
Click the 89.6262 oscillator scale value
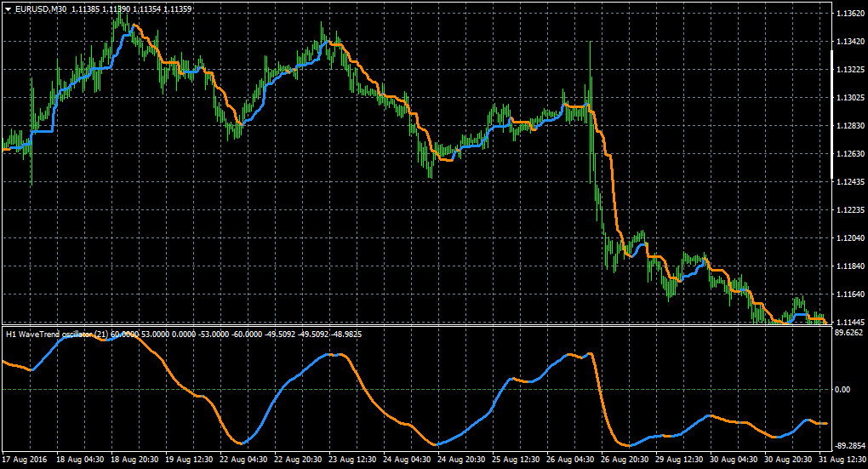click(849, 333)
